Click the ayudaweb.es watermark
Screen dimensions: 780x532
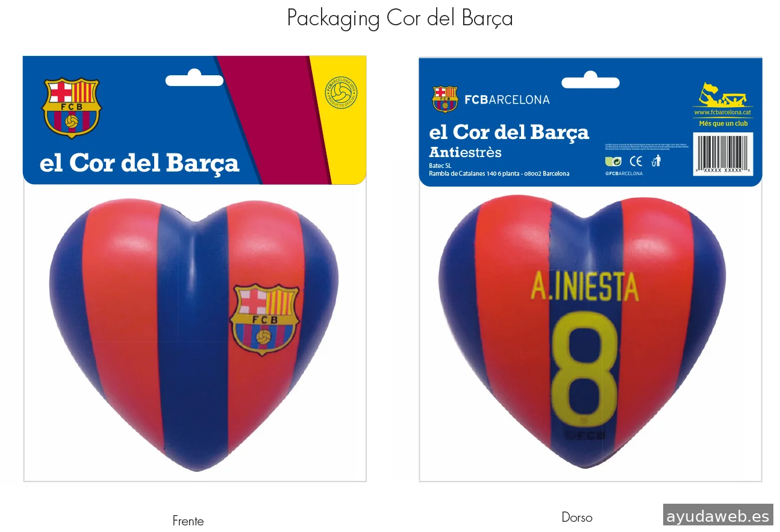click(718, 516)
